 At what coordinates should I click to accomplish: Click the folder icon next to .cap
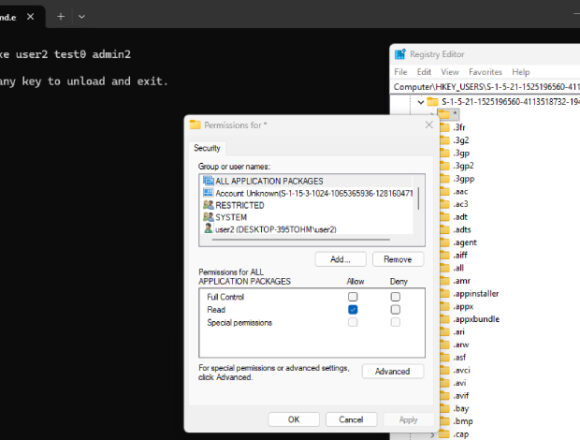(x=445, y=434)
